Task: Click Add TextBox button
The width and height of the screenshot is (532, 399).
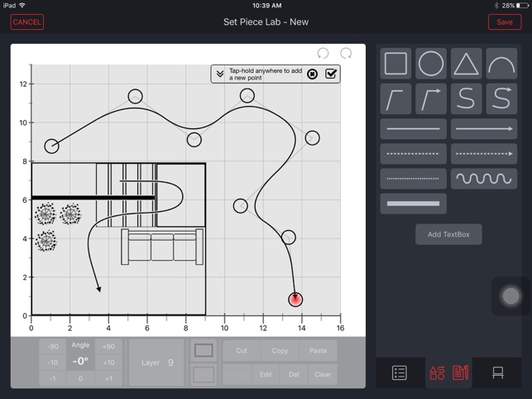Action: click(x=448, y=234)
